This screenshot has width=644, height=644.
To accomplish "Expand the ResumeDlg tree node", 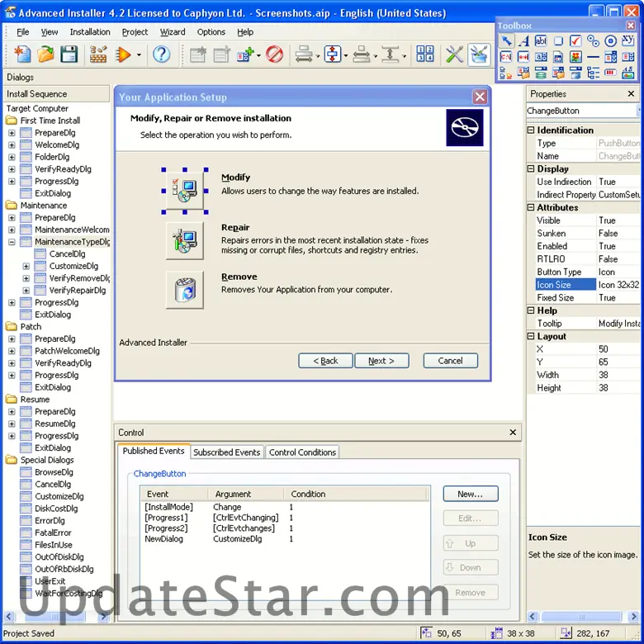I will click(12, 424).
